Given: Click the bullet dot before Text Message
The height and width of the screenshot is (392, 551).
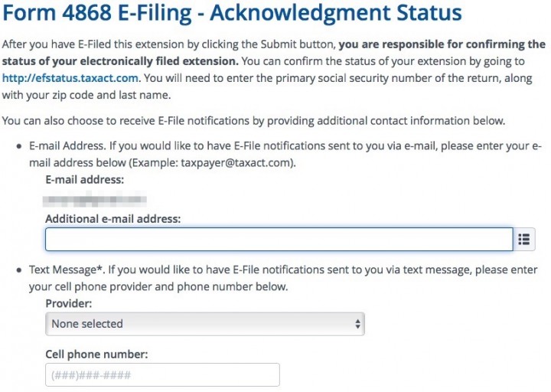Looking at the screenshot, I should 19,270.
